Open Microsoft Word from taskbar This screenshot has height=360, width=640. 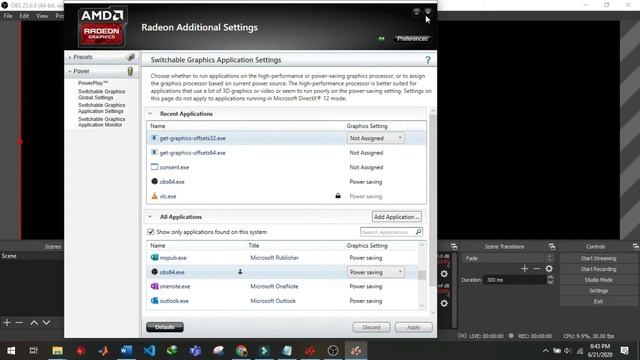pyautogui.click(x=127, y=351)
